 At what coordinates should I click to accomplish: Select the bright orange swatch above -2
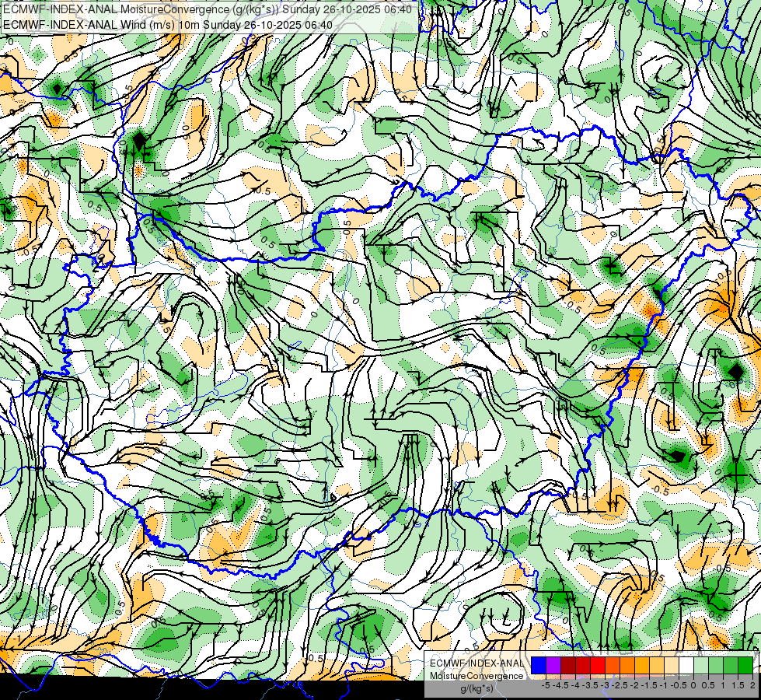pyautogui.click(x=627, y=666)
